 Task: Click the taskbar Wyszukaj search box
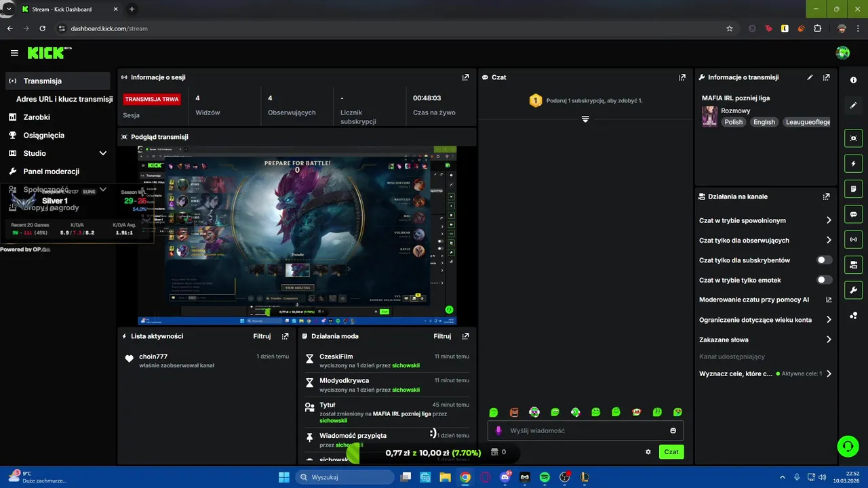click(x=343, y=477)
